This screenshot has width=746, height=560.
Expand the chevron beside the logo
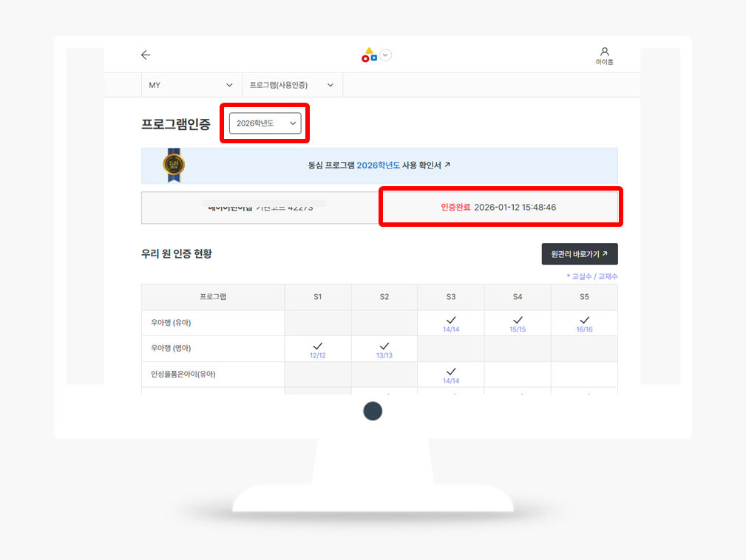tap(386, 55)
